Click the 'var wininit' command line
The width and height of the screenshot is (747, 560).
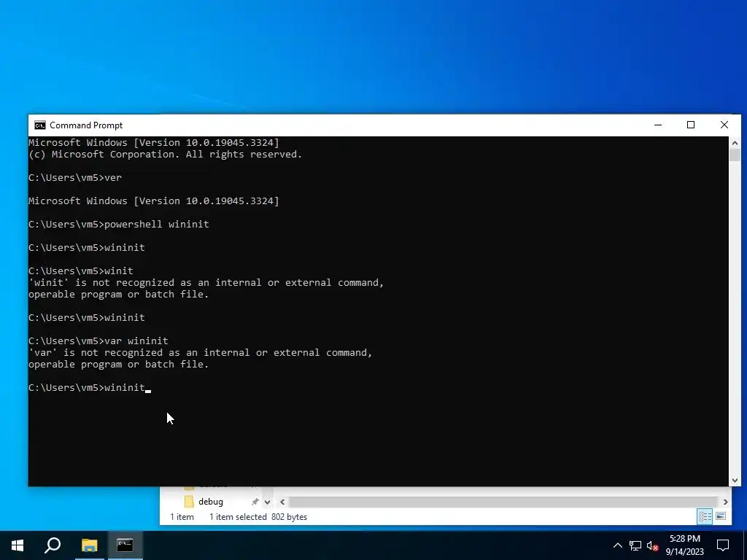(x=98, y=341)
